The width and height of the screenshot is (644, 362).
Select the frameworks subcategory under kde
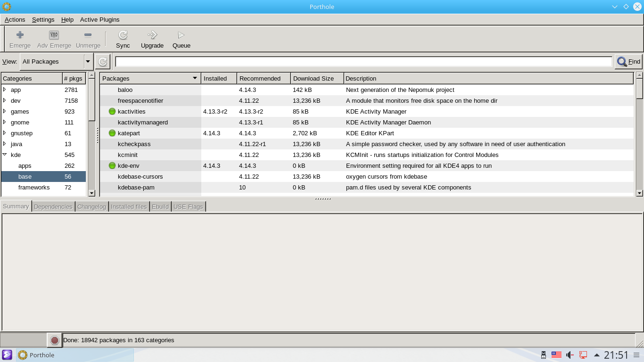[x=44, y=188]
